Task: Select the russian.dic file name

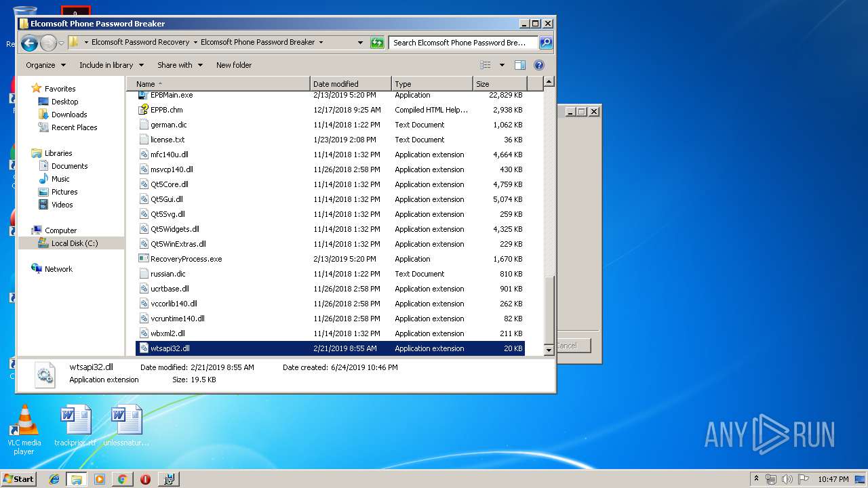Action: 167,274
